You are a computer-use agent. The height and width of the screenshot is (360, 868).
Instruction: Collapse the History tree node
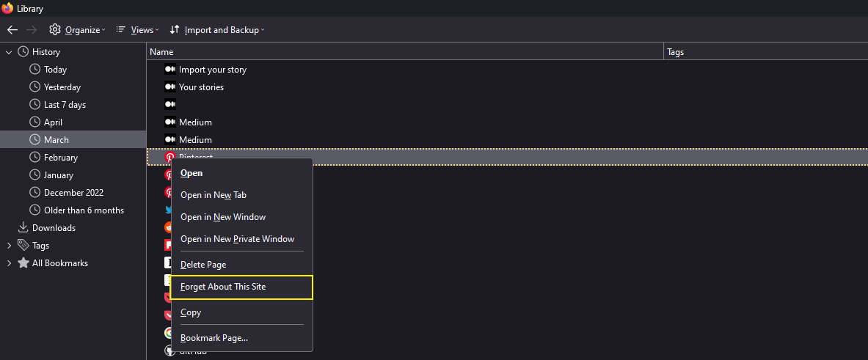click(x=9, y=52)
